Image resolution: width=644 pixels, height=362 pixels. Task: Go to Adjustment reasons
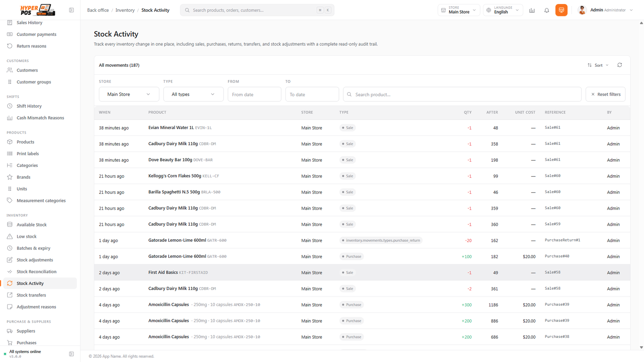pyautogui.click(x=36, y=307)
